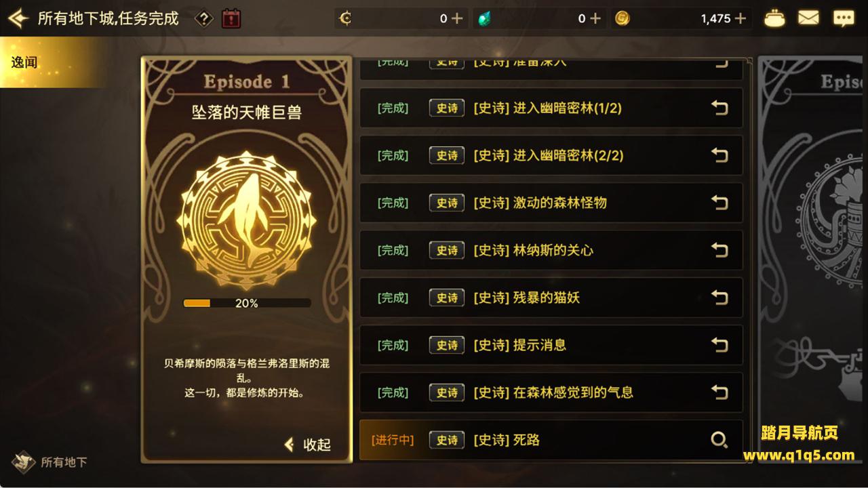This screenshot has height=488, width=868.
Task: Open the mail envelope icon
Action: pyautogui.click(x=808, y=18)
